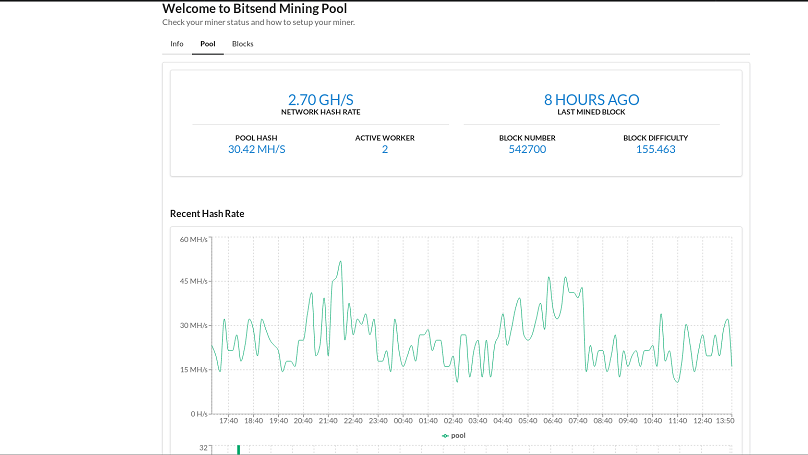Click the 21:40 time axis label
Image resolution: width=808 pixels, height=455 pixels.
point(328,421)
